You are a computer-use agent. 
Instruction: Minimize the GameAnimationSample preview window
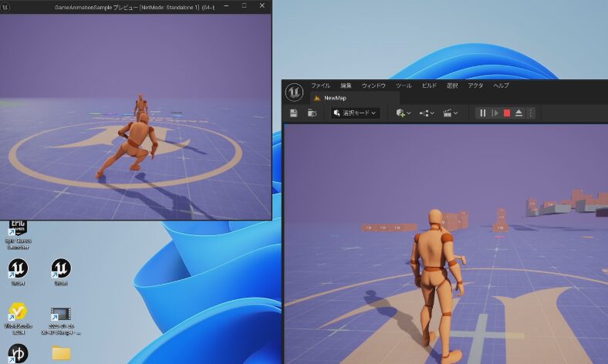coord(226,6)
